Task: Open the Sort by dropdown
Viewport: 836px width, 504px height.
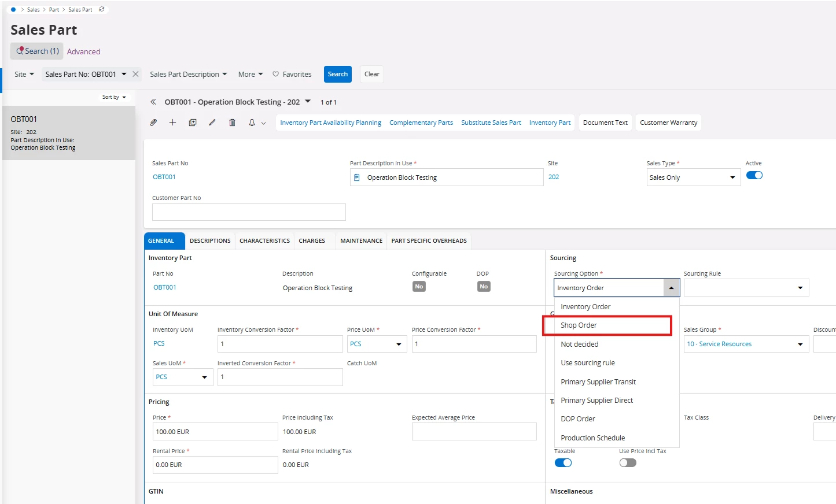Action: pyautogui.click(x=114, y=97)
